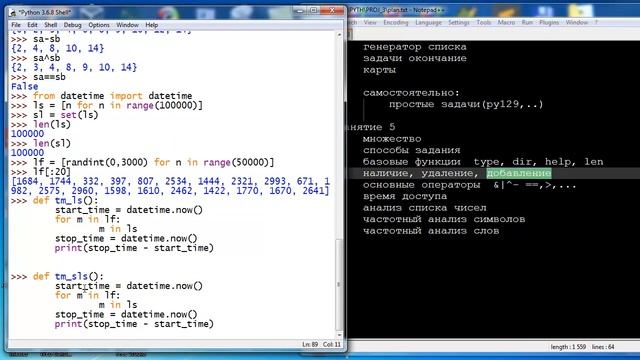Click the 'Ln: 89' status bar entry
640x360 pixels.
tap(310, 344)
